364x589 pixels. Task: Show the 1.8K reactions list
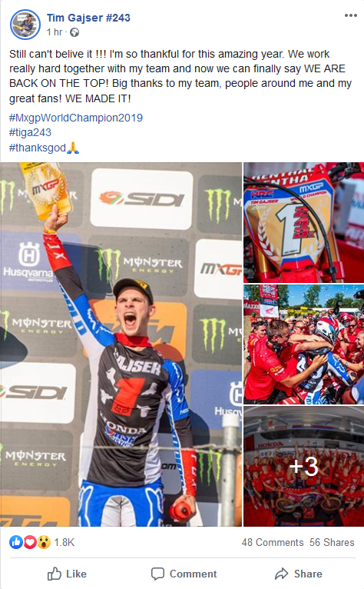(65, 542)
